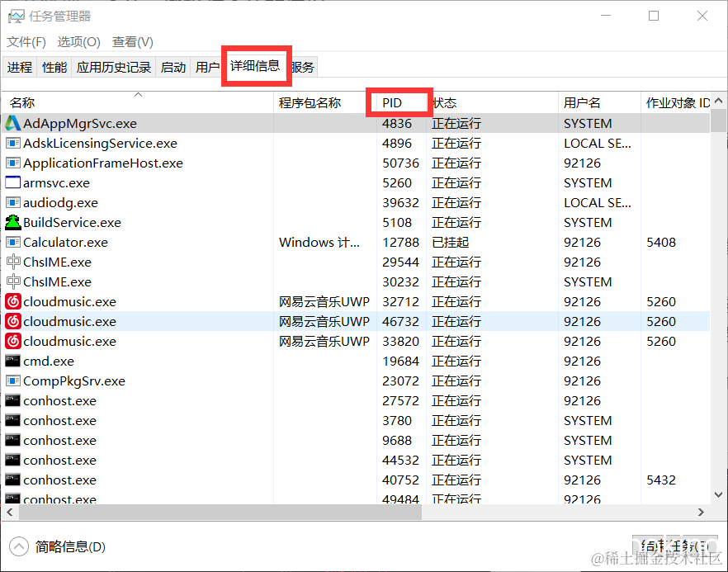Click the CompPkgSrv.exe process icon
728x572 pixels.
[12, 381]
